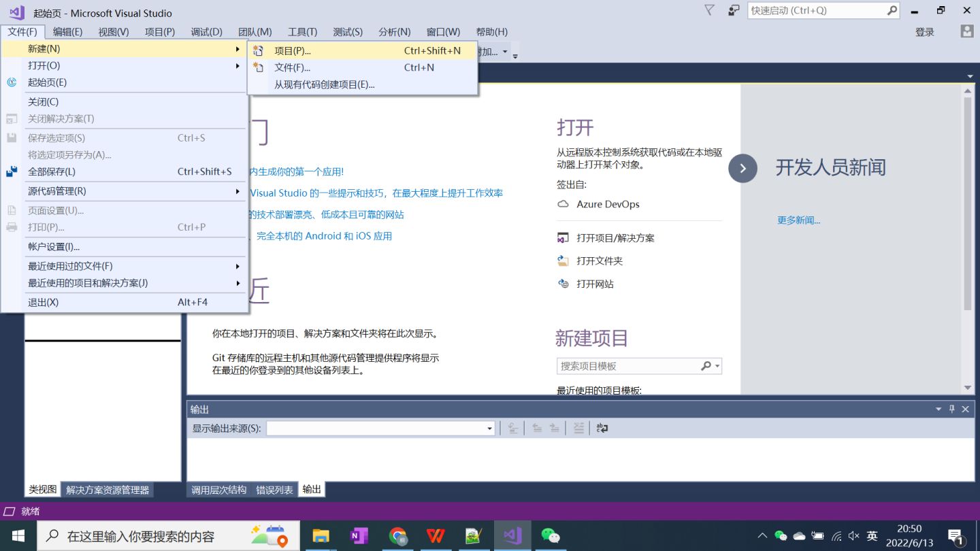980x551 pixels.
Task: Click the Windows taskbar search box
Action: tap(169, 536)
